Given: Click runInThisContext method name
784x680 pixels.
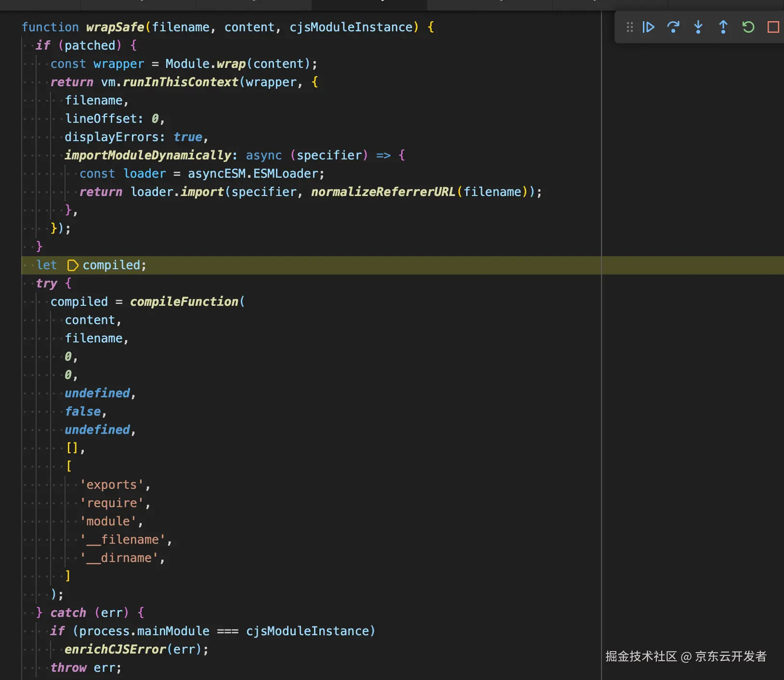Looking at the screenshot, I should tap(181, 82).
